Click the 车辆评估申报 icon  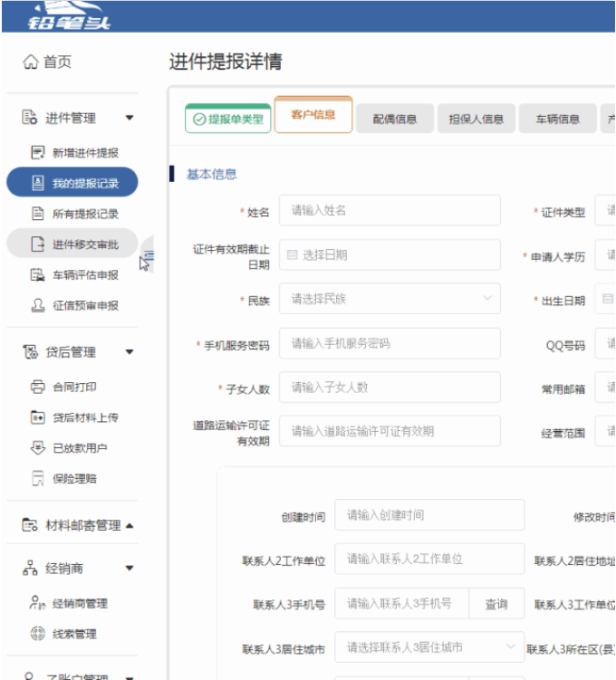[x=38, y=275]
